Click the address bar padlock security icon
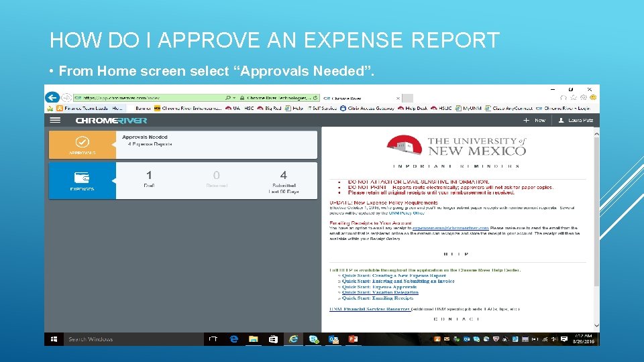 tap(242, 98)
